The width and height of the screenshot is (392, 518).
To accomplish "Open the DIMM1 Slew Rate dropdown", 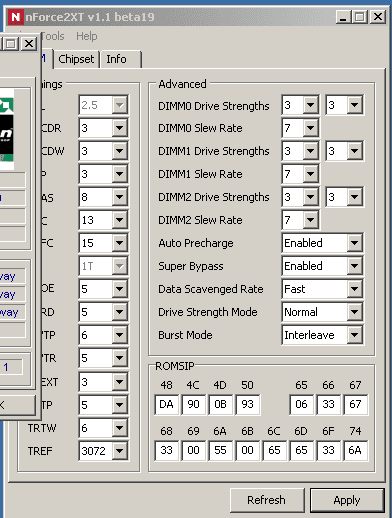I will tap(300, 174).
